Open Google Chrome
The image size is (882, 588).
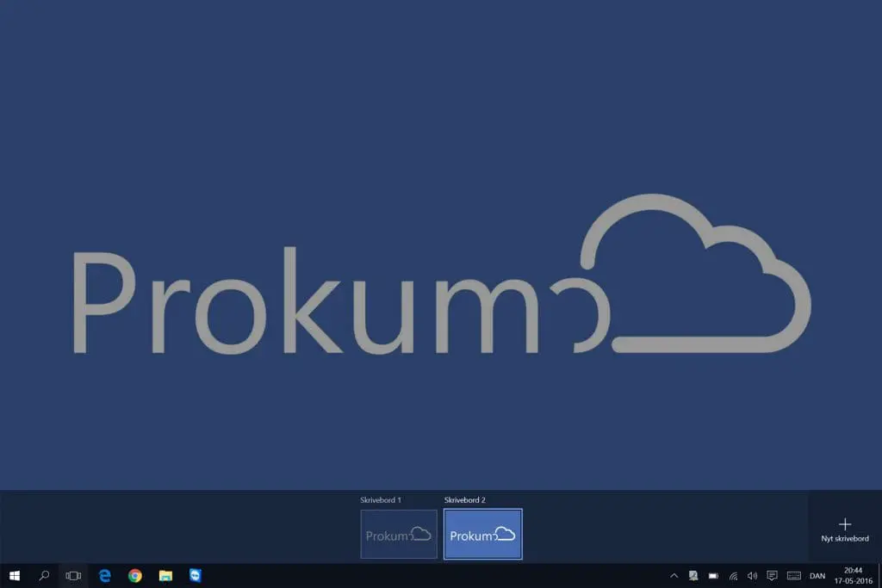click(134, 575)
